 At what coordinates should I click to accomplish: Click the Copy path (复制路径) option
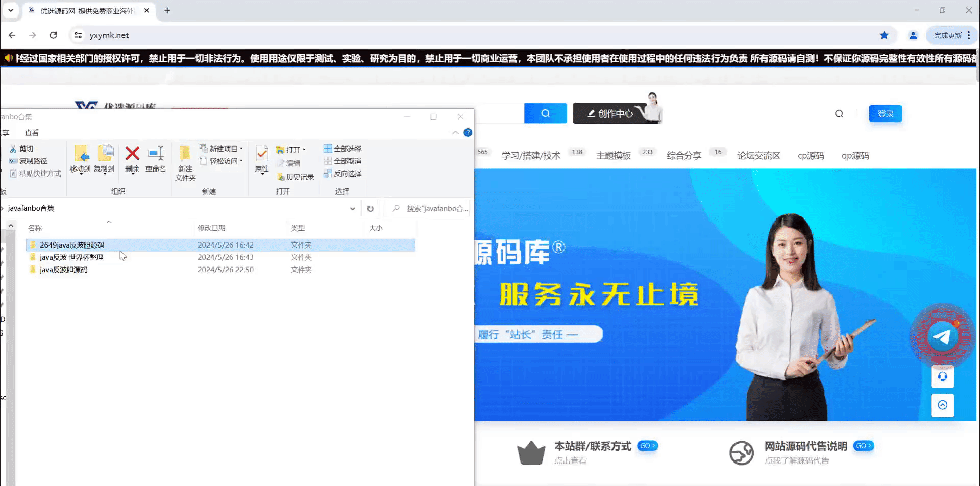coord(28,161)
